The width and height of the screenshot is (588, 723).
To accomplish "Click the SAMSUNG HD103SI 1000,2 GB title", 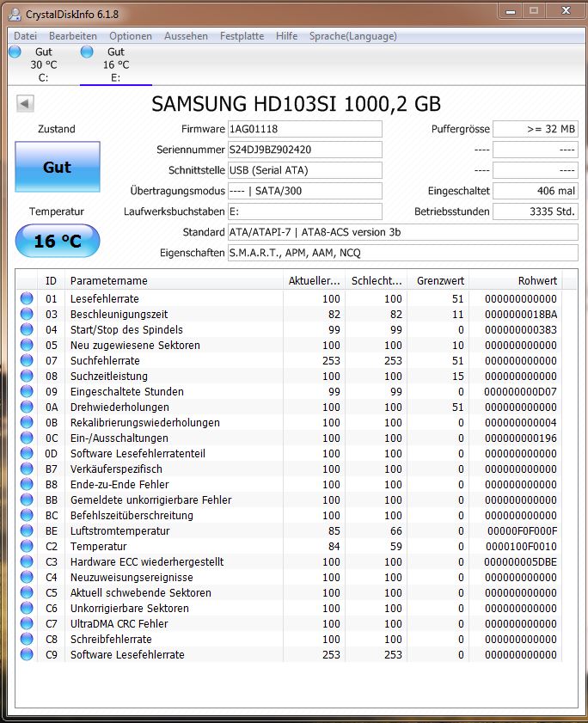I will (296, 104).
